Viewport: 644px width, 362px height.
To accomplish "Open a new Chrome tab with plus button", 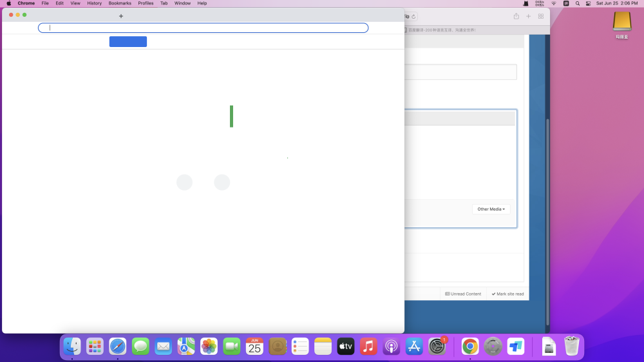I will pyautogui.click(x=121, y=16).
